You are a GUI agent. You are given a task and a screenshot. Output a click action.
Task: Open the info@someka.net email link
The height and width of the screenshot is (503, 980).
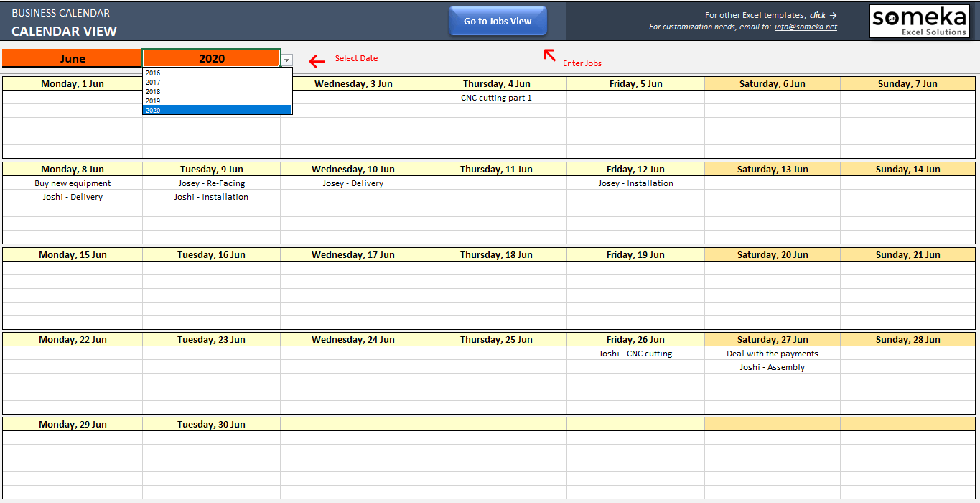(x=806, y=27)
